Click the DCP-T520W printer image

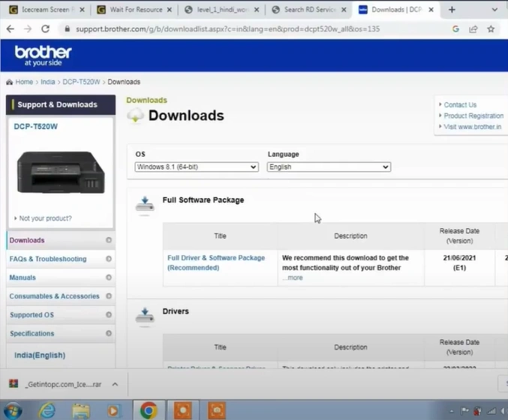pyautogui.click(x=60, y=172)
